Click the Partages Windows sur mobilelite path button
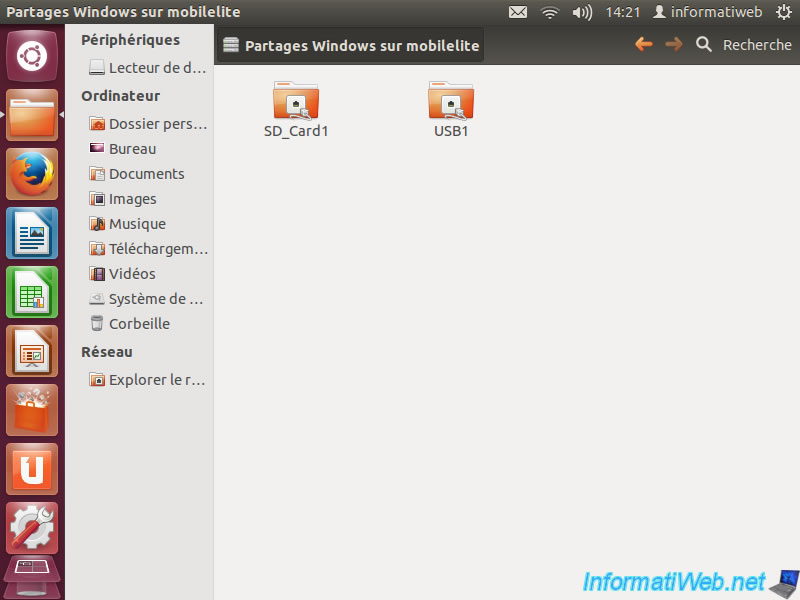This screenshot has width=800, height=600. point(351,45)
